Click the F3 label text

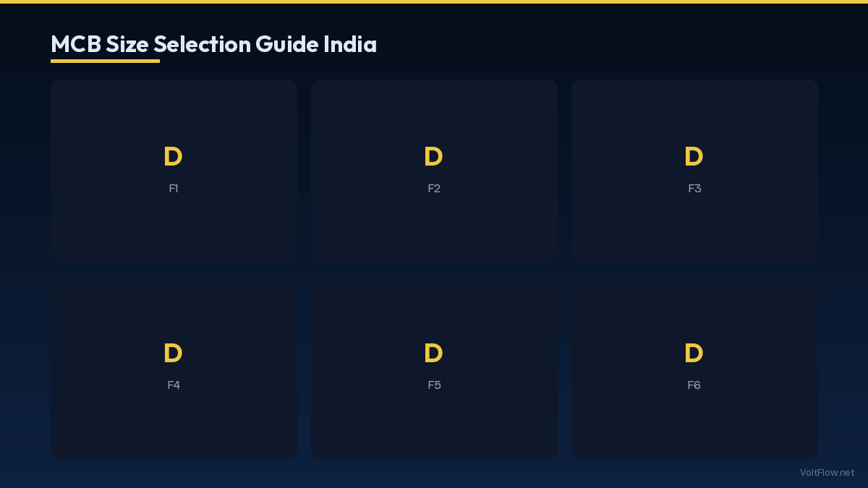pos(694,189)
